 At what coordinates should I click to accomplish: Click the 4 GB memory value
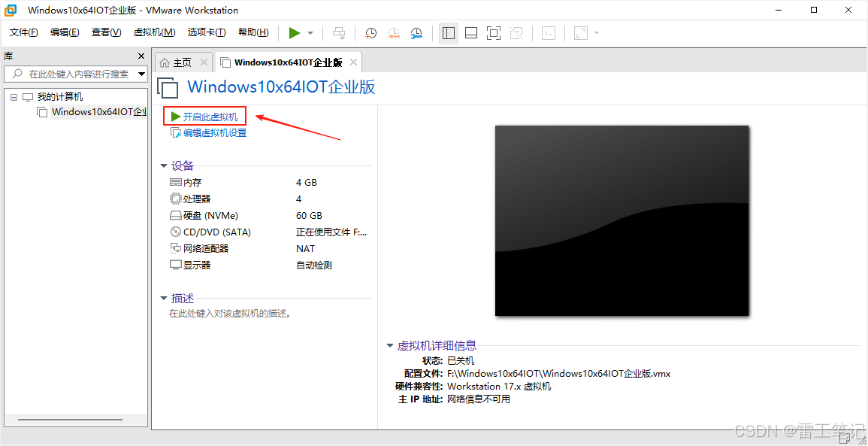(x=307, y=182)
